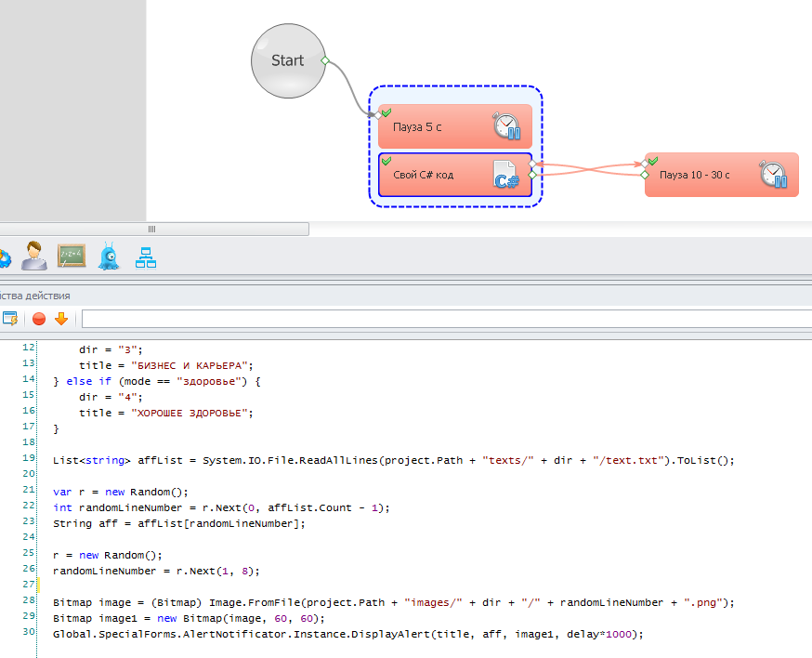Click the Start node output connector diamond
The width and height of the screenshot is (812, 658).
[x=325, y=60]
